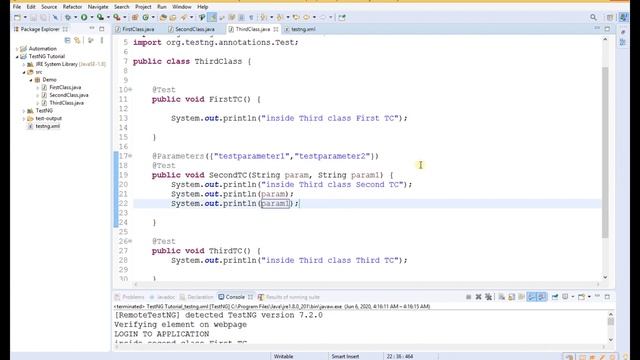Click the New file toolbar icon
The image size is (640, 360).
pos(17,18)
